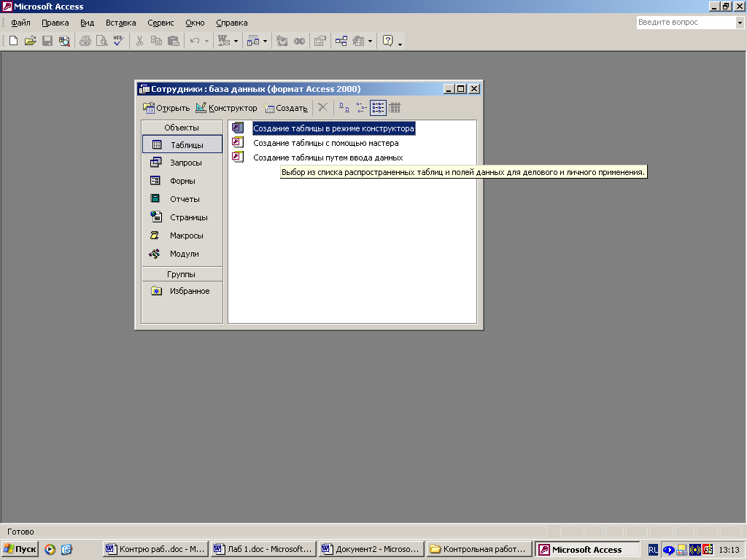
Task: Click the Code editor icon
Action: click(x=282, y=41)
